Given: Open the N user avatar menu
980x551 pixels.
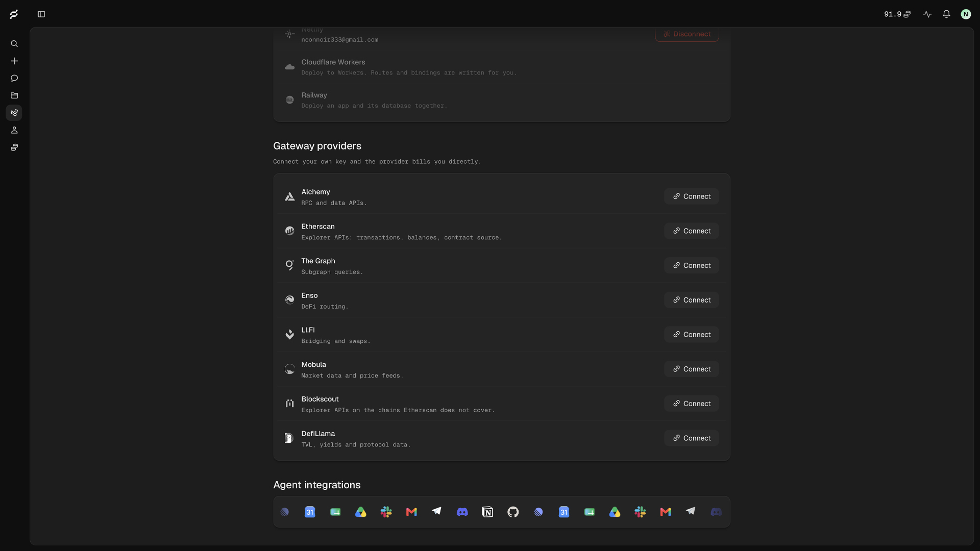Looking at the screenshot, I should point(966,14).
